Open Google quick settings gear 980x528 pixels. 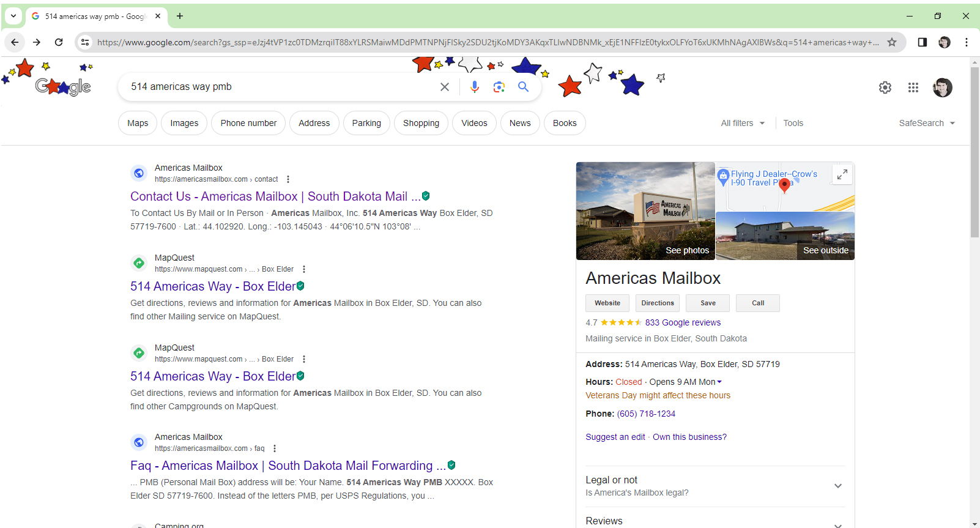pos(885,87)
